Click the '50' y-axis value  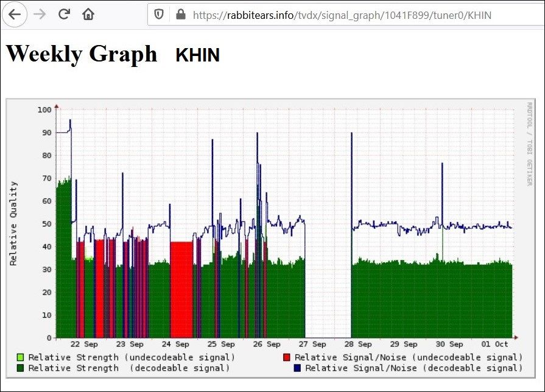click(x=47, y=224)
